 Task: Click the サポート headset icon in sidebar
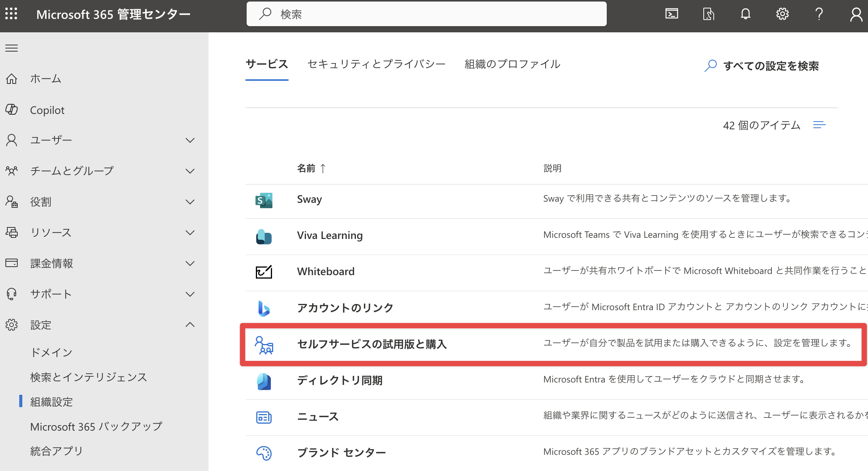12,294
